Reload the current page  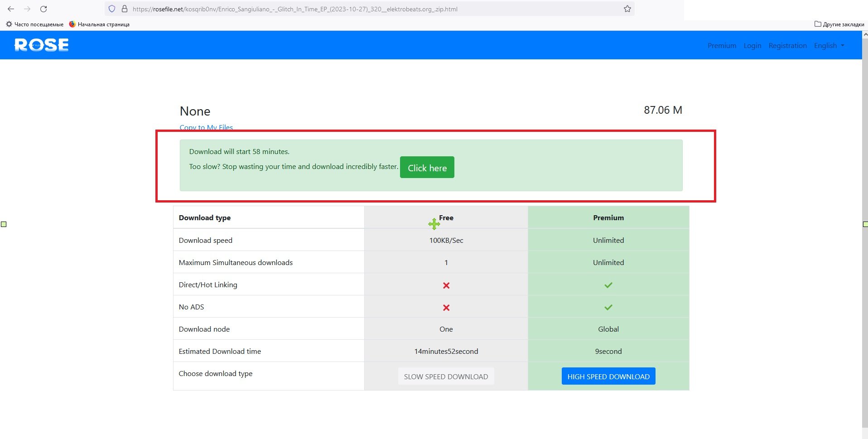(x=44, y=9)
